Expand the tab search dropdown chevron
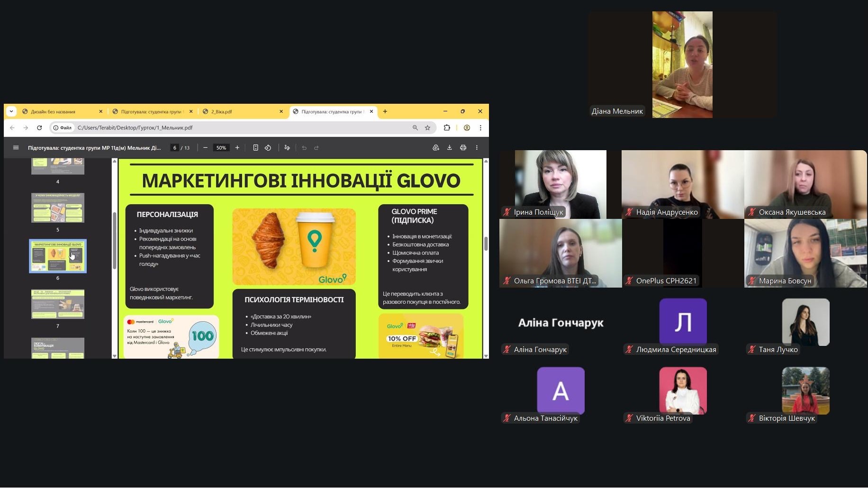868x488 pixels. 11,112
